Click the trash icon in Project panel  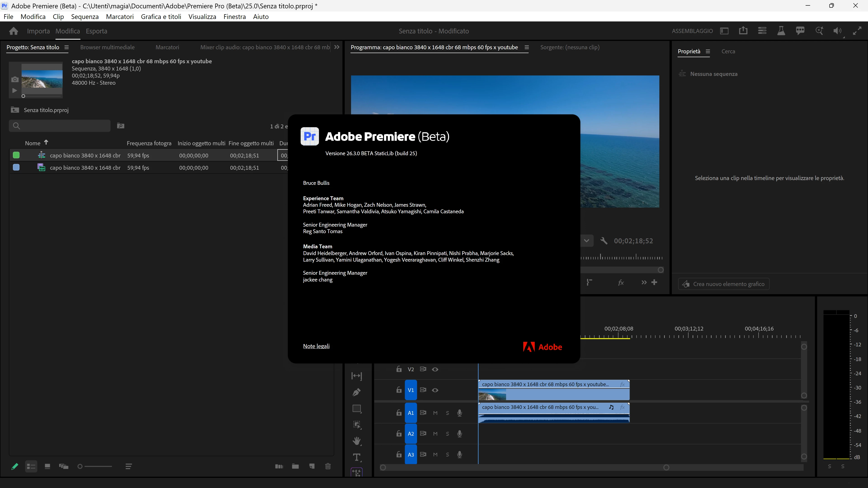pos(328,467)
